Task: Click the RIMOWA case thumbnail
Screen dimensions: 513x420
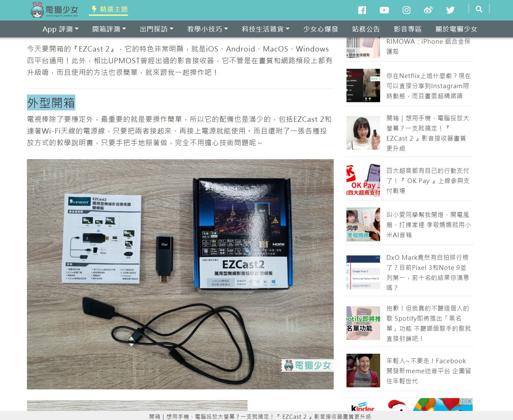Action: [x=363, y=48]
